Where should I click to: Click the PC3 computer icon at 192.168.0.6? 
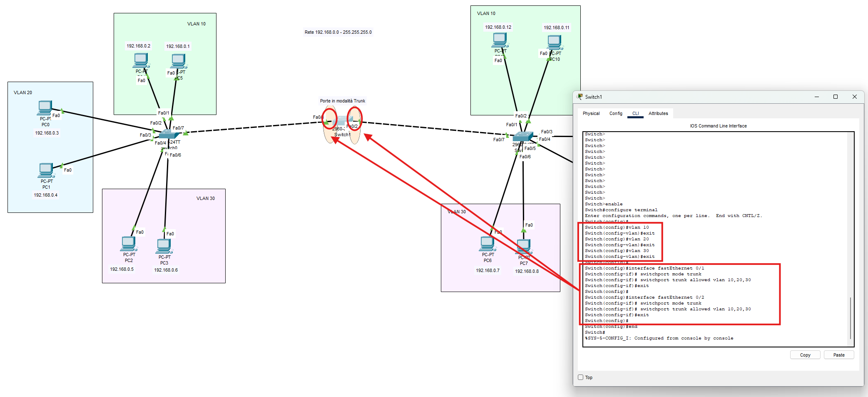tap(164, 246)
